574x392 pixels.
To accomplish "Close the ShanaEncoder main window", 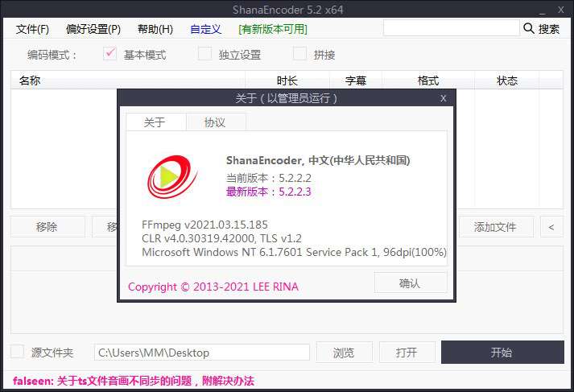I will (x=560, y=10).
